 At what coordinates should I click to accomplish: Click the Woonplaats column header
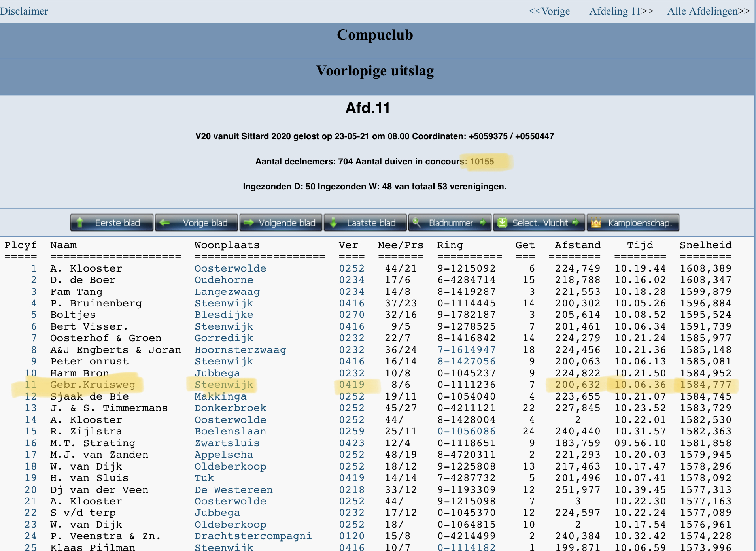[x=227, y=245]
